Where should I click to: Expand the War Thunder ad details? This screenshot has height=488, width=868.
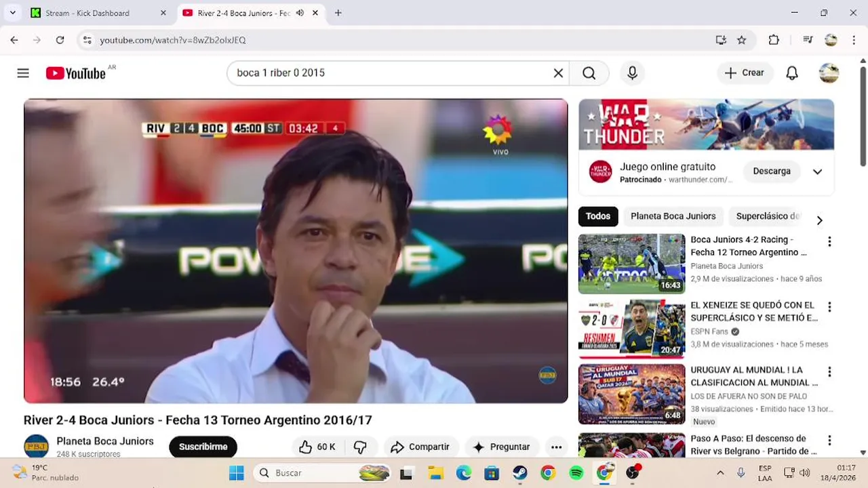click(817, 171)
